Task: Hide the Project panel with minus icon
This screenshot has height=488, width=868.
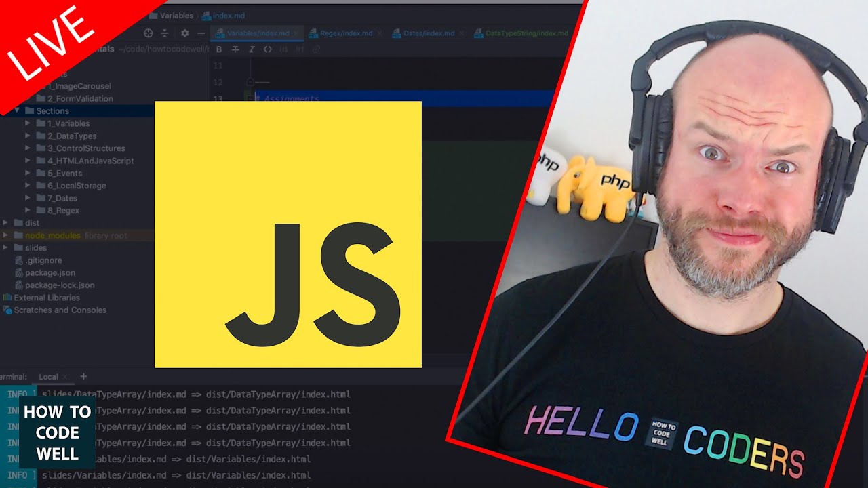Action: [201, 33]
